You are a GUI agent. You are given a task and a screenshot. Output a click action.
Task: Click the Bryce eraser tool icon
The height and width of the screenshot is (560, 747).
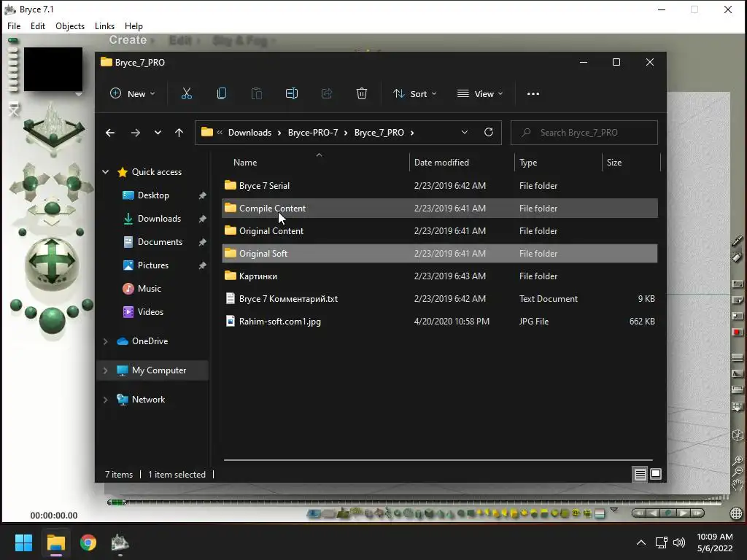coord(737,257)
